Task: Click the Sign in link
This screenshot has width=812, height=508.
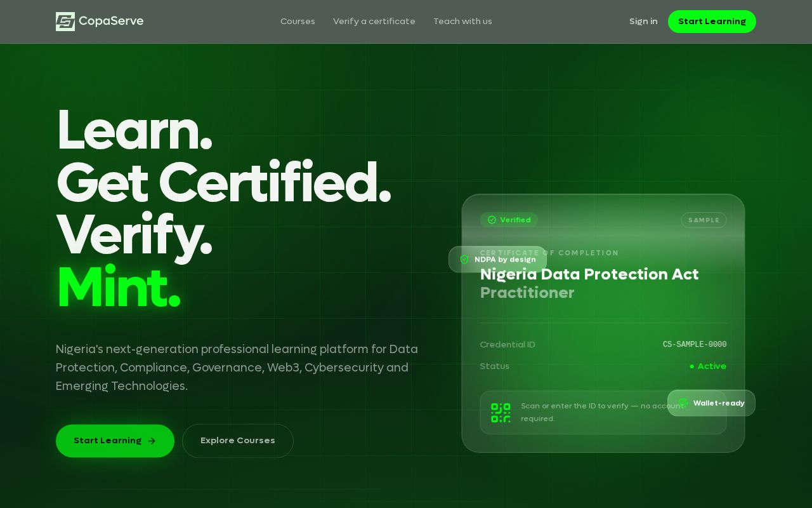Action: [643, 22]
